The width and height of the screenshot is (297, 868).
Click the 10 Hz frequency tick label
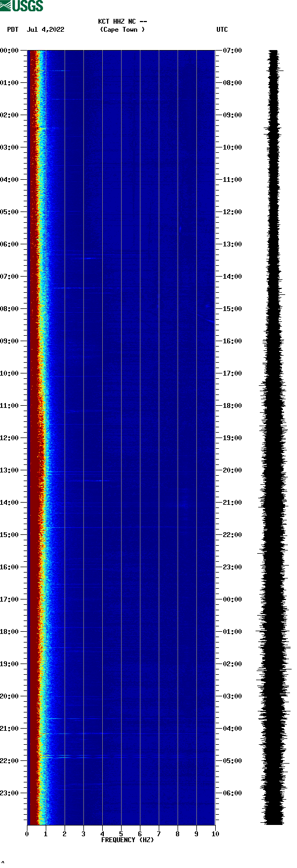tap(215, 834)
